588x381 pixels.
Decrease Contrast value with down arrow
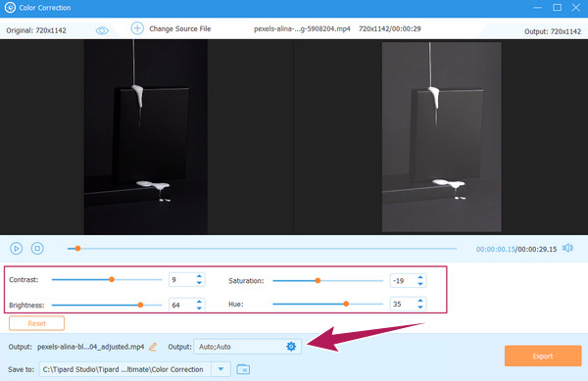(x=199, y=282)
